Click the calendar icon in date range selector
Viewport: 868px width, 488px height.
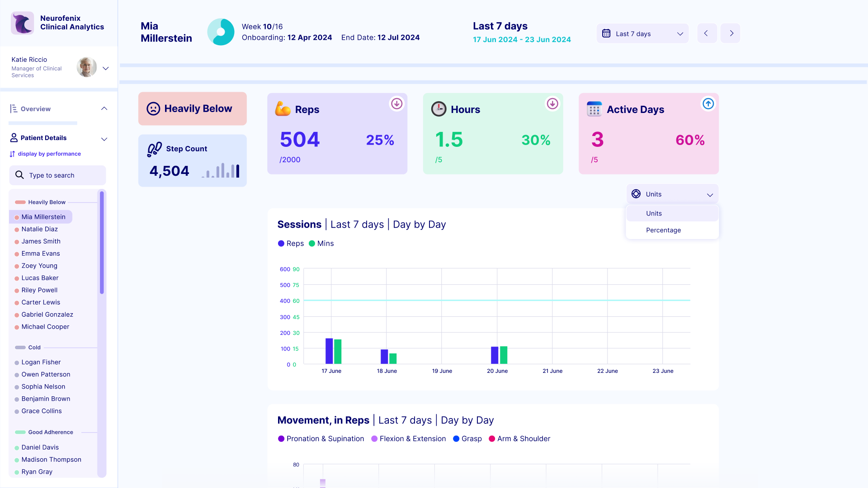pos(606,33)
